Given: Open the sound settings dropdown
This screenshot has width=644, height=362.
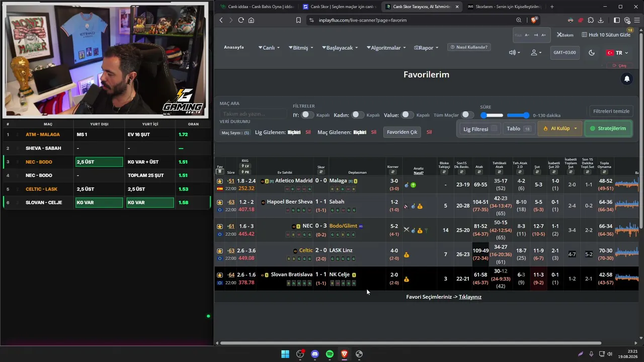Looking at the screenshot, I should coord(515,53).
